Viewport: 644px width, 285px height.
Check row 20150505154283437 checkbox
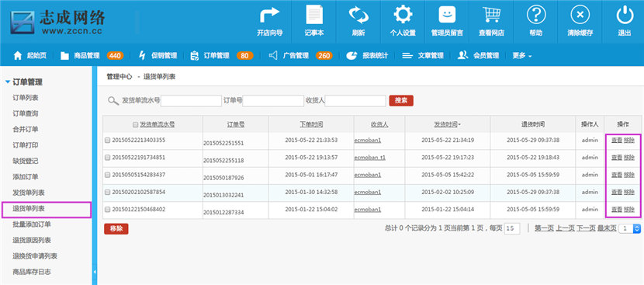(x=108, y=175)
